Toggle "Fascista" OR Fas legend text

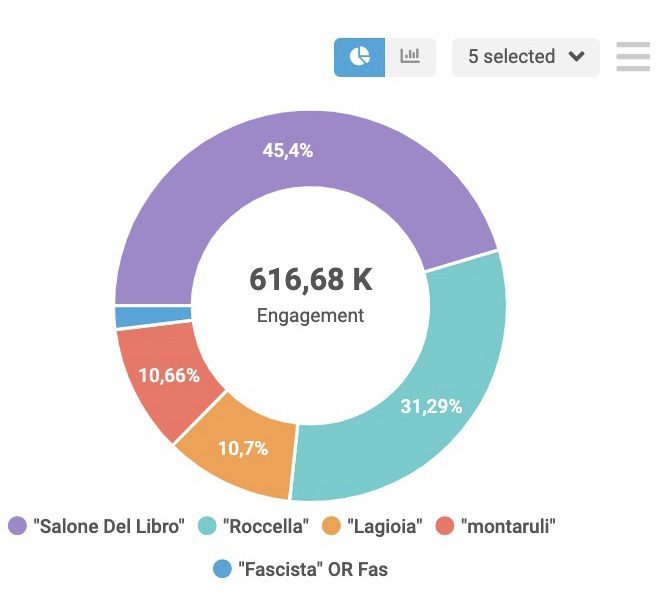[313, 569]
